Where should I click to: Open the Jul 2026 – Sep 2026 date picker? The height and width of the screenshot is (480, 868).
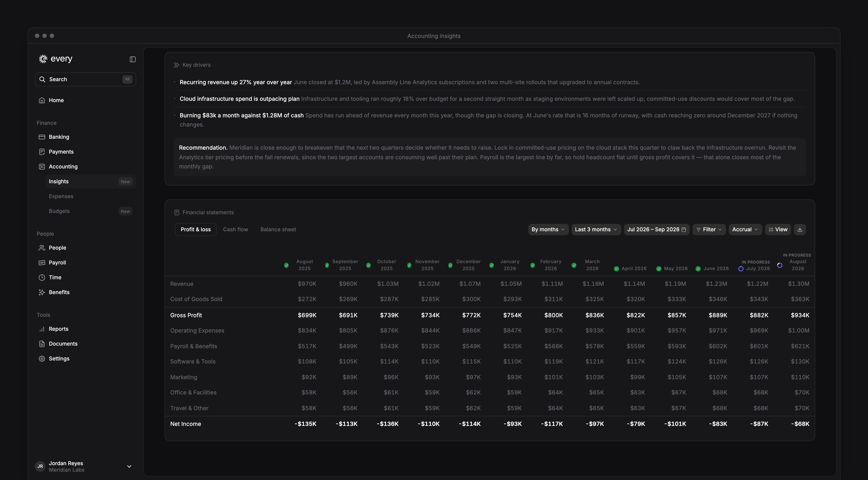pos(656,229)
